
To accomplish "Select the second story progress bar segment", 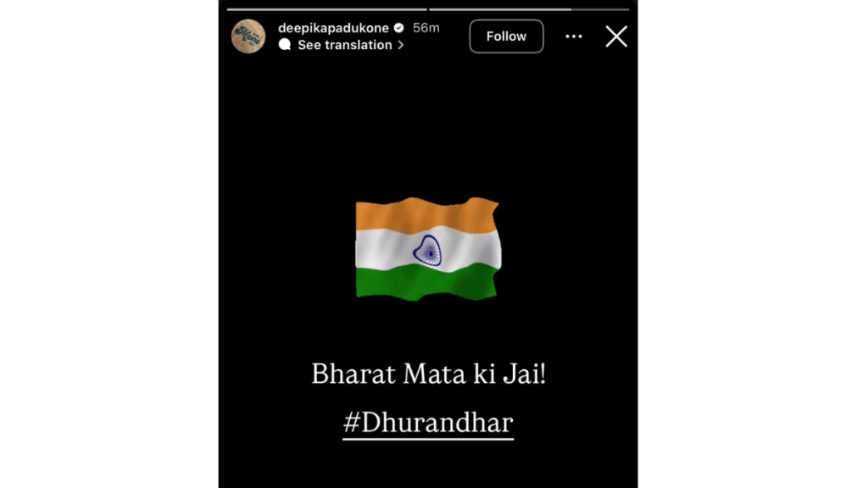I will coord(529,9).
